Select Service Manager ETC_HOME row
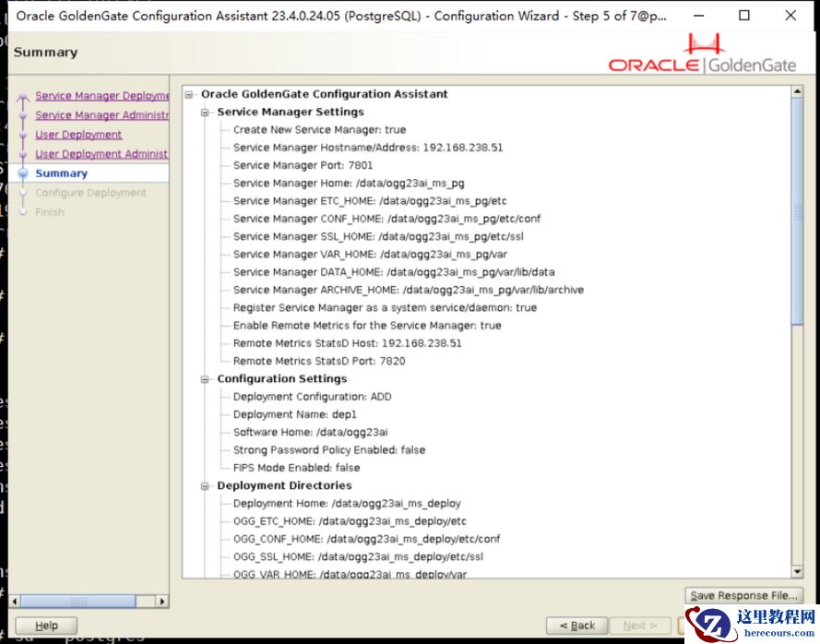Viewport: 820px width, 644px height. tap(370, 201)
